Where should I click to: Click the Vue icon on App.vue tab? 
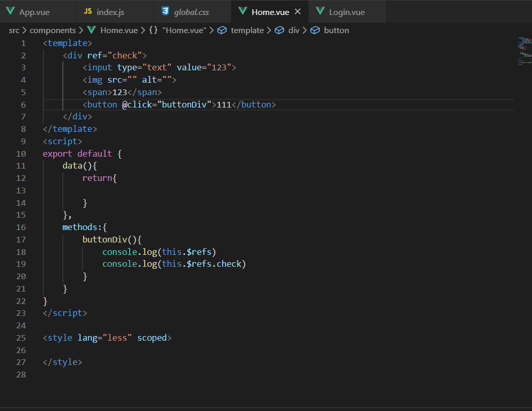pos(10,11)
